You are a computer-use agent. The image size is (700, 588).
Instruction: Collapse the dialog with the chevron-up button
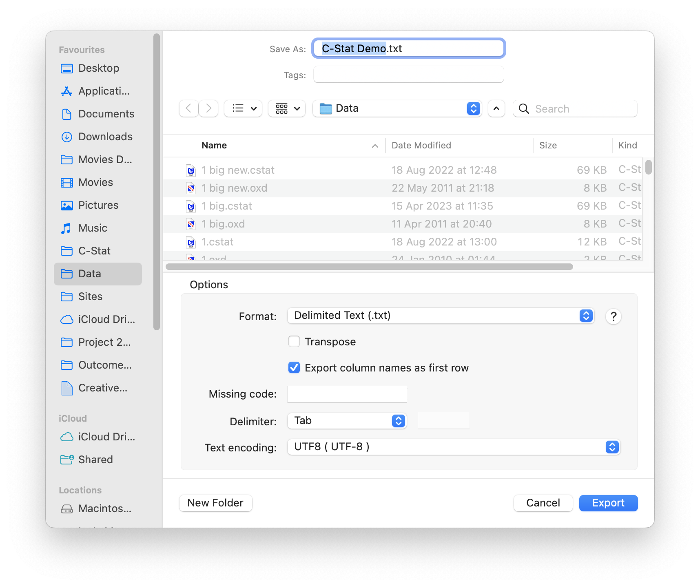[x=496, y=108]
